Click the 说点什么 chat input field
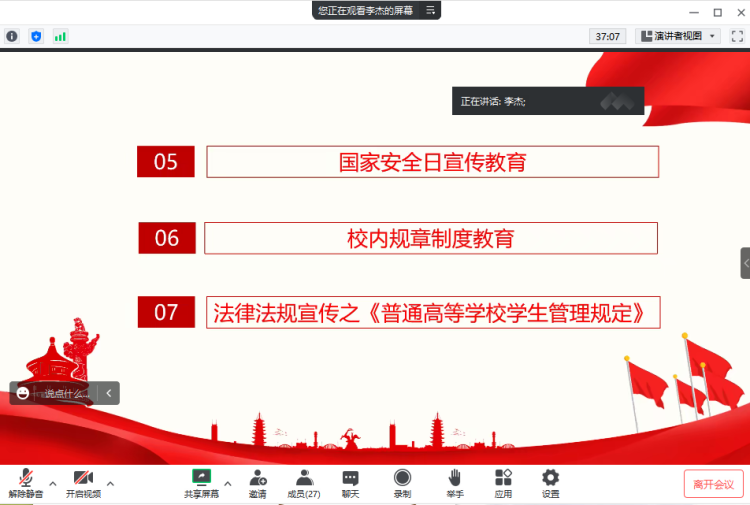Image resolution: width=750 pixels, height=505 pixels. click(x=66, y=393)
